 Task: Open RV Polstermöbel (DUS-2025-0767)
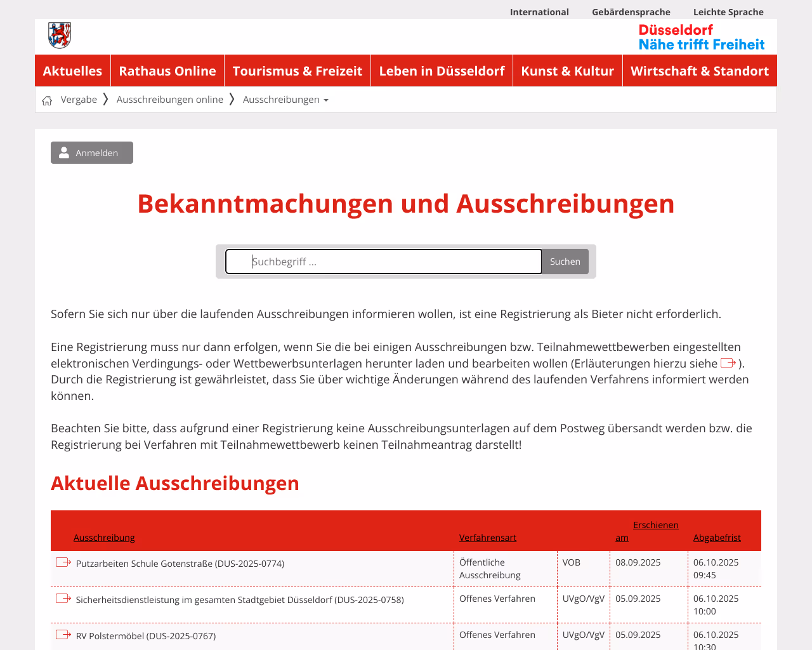pyautogui.click(x=146, y=636)
